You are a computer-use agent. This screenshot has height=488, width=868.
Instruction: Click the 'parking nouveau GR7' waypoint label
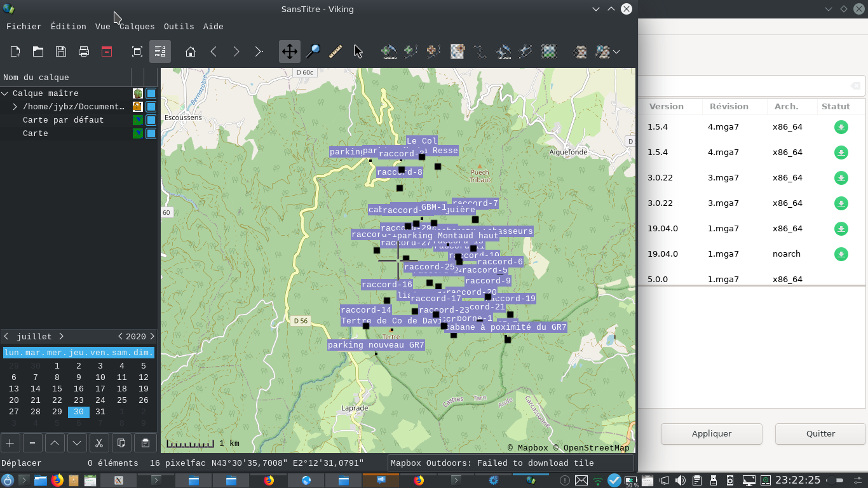coord(376,345)
